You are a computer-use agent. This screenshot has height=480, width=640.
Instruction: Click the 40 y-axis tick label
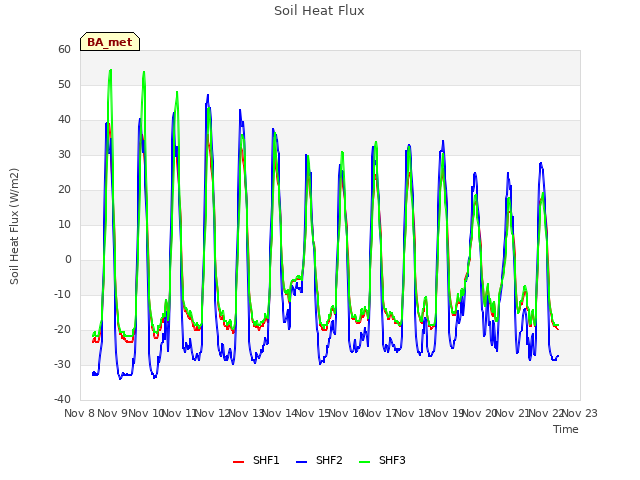[x=64, y=120]
